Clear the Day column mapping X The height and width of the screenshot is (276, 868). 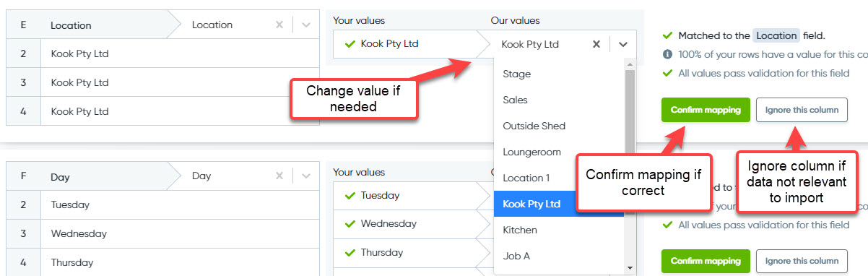click(x=279, y=176)
